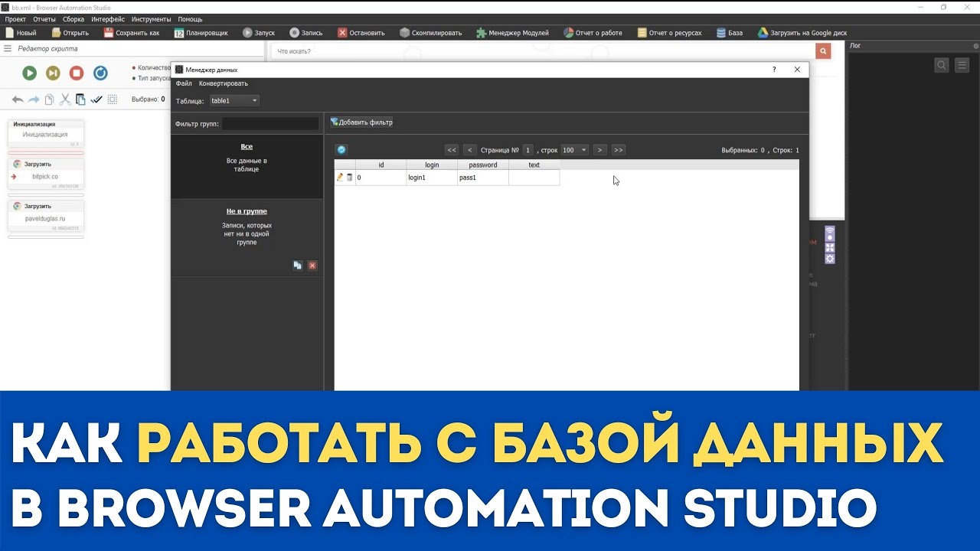
Task: Open Файл menu in Менеджер данных
Action: (184, 83)
